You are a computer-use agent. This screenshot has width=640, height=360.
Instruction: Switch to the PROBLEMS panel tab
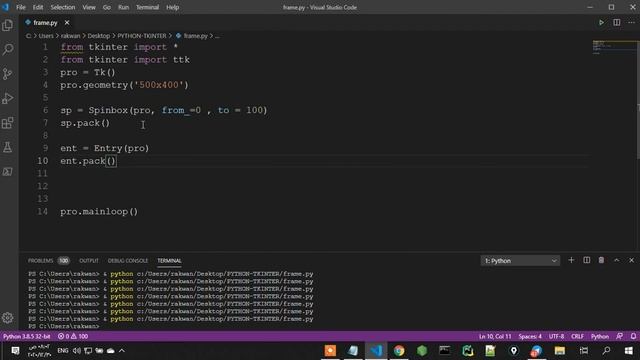pos(49,261)
